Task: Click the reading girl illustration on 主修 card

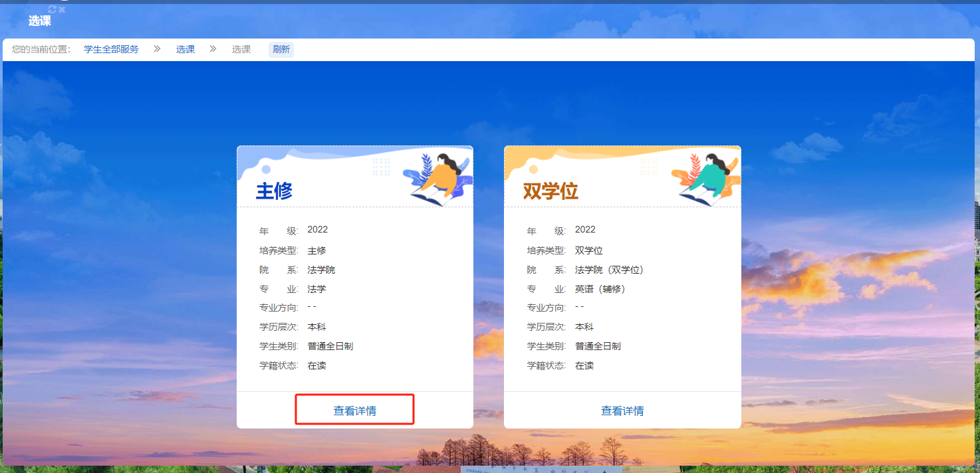Action: click(437, 178)
